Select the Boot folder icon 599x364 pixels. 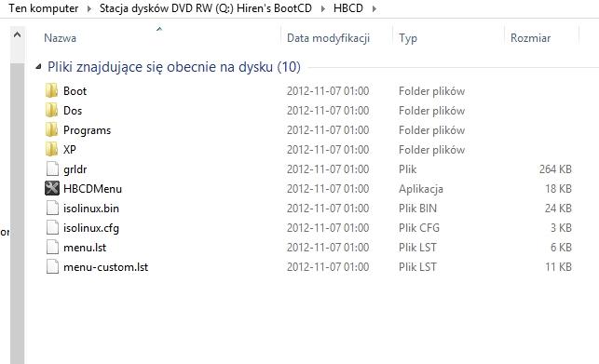point(51,91)
